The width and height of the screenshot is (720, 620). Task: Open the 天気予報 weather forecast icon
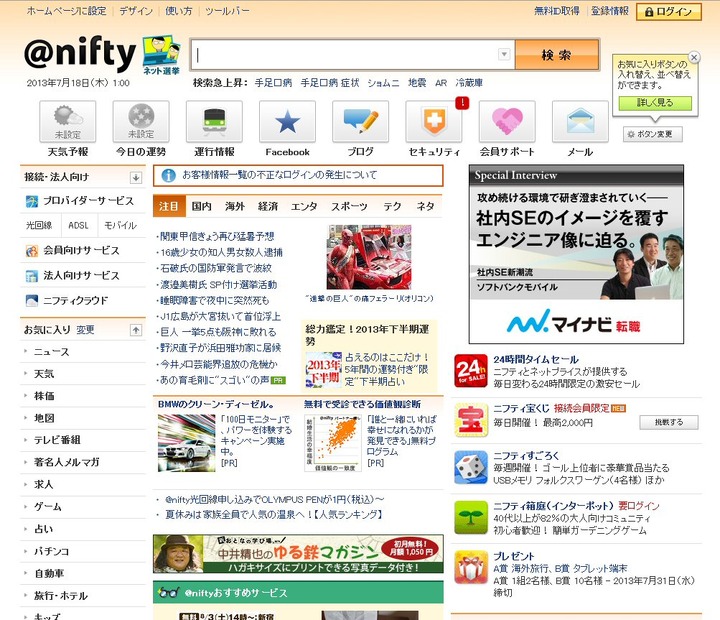pos(68,122)
